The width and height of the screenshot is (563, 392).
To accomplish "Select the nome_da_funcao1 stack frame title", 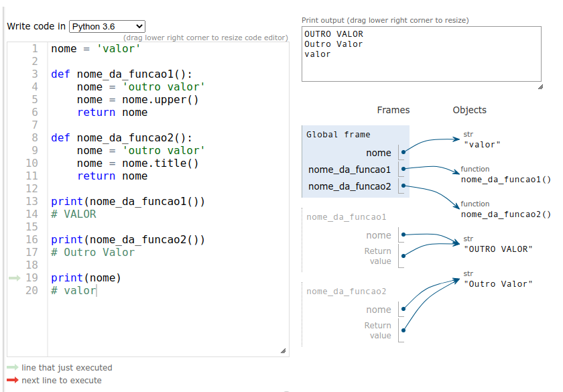I will pyautogui.click(x=347, y=217).
